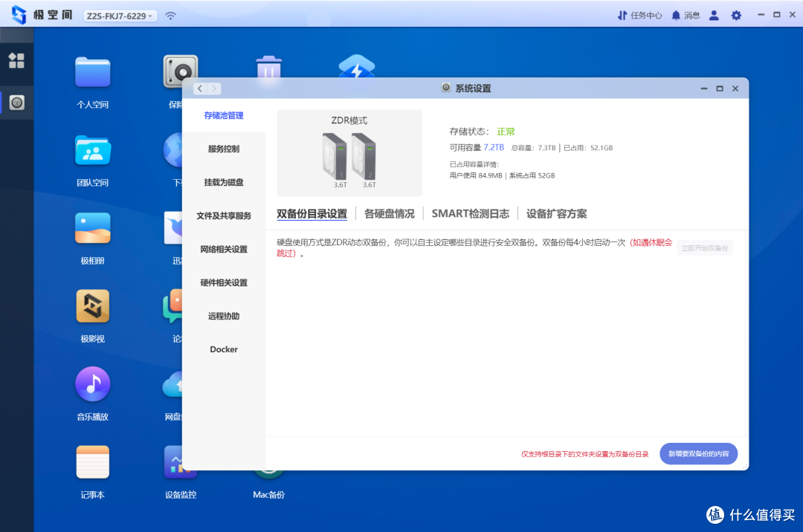Click the app grid icon in left dock

click(x=16, y=61)
